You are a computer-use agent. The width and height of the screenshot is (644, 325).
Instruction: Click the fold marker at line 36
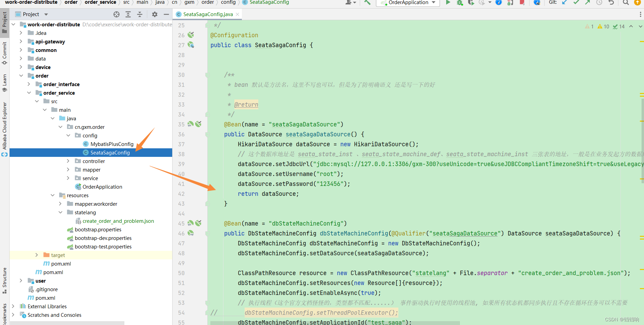[207, 134]
